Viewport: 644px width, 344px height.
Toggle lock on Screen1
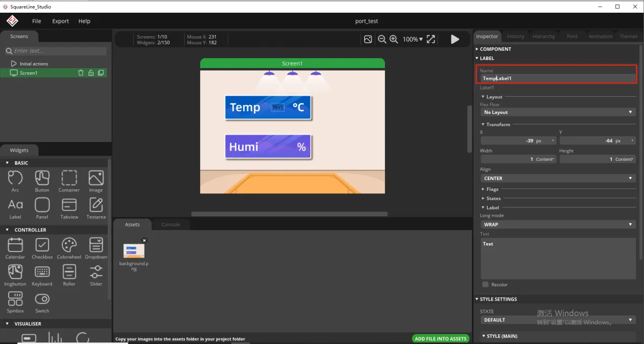pyautogui.click(x=91, y=73)
